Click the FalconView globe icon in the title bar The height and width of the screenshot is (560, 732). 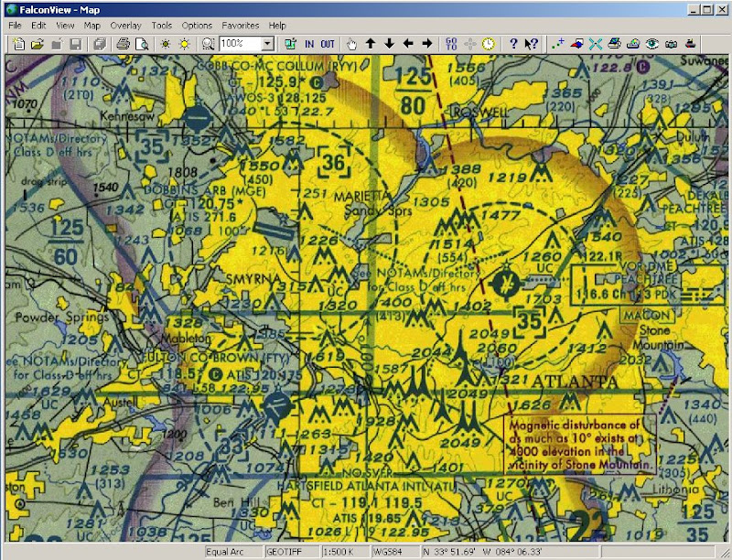pos(11,9)
